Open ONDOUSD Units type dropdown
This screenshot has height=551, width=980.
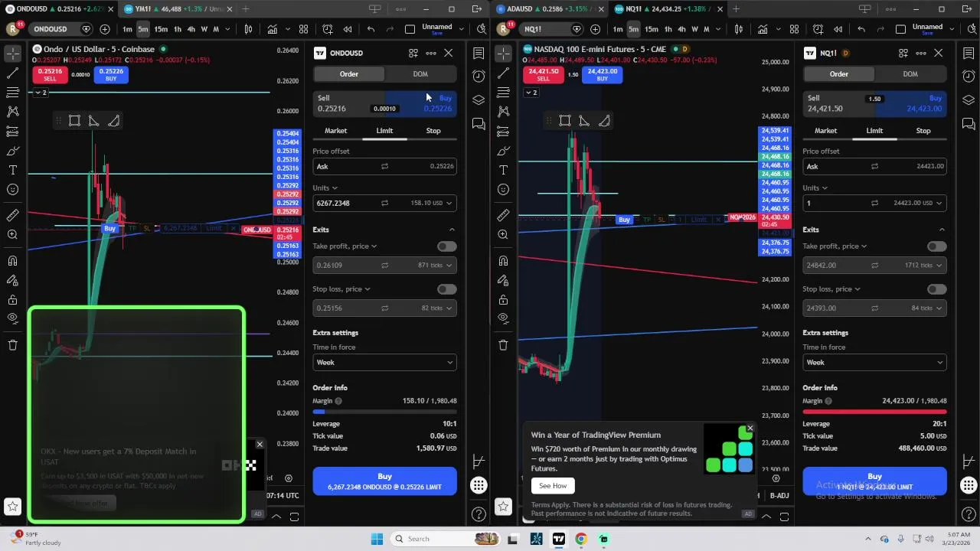[x=325, y=188]
